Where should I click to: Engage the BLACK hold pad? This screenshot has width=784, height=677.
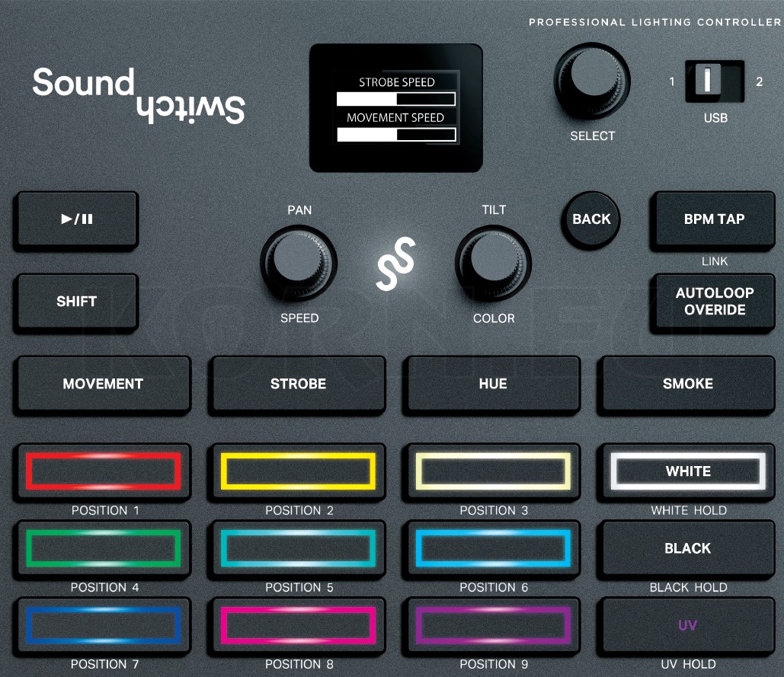click(686, 548)
